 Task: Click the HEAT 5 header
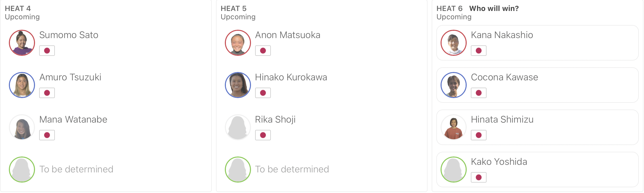[233, 8]
